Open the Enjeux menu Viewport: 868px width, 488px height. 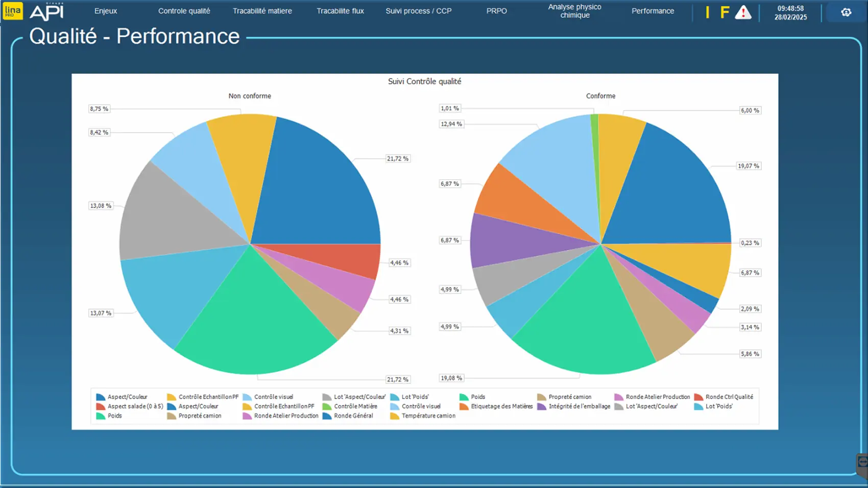(106, 11)
